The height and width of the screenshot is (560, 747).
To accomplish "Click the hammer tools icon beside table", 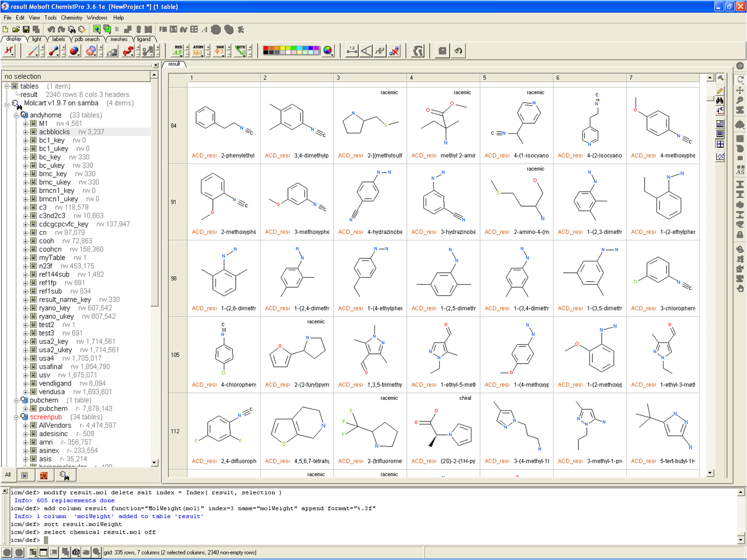I will [x=720, y=78].
